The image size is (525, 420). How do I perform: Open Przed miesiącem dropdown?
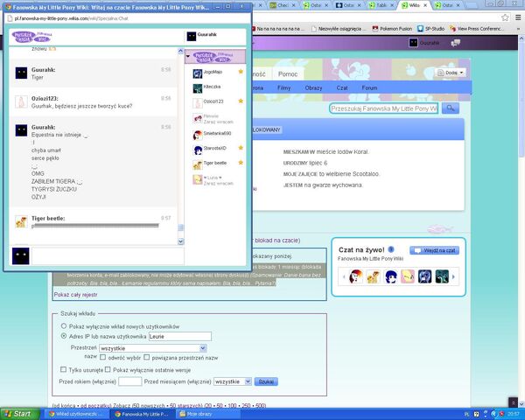coord(233,381)
